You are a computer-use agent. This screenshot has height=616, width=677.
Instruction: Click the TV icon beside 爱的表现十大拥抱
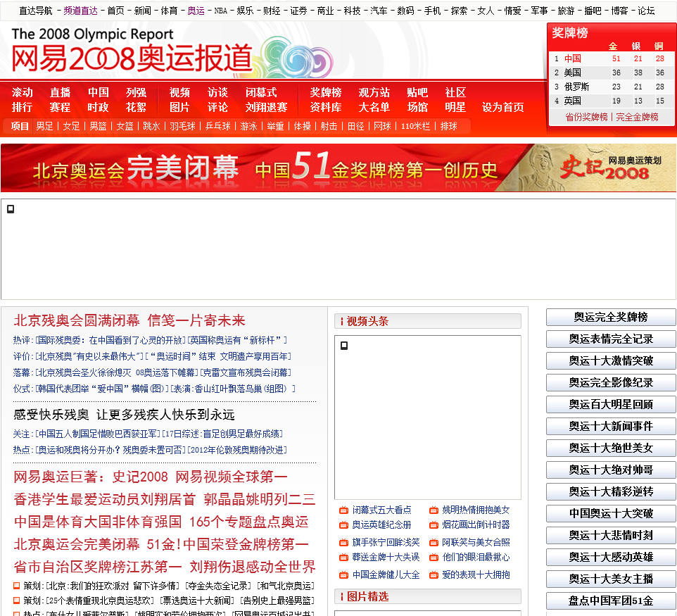coord(434,575)
